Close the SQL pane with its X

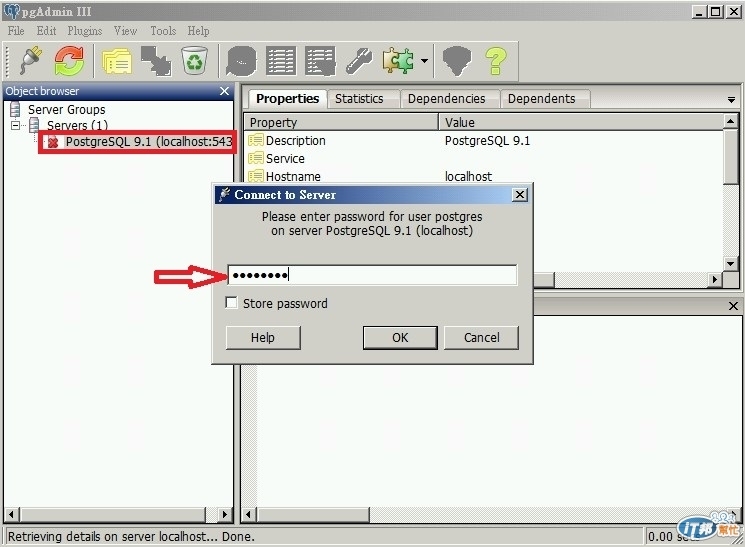pyautogui.click(x=733, y=306)
